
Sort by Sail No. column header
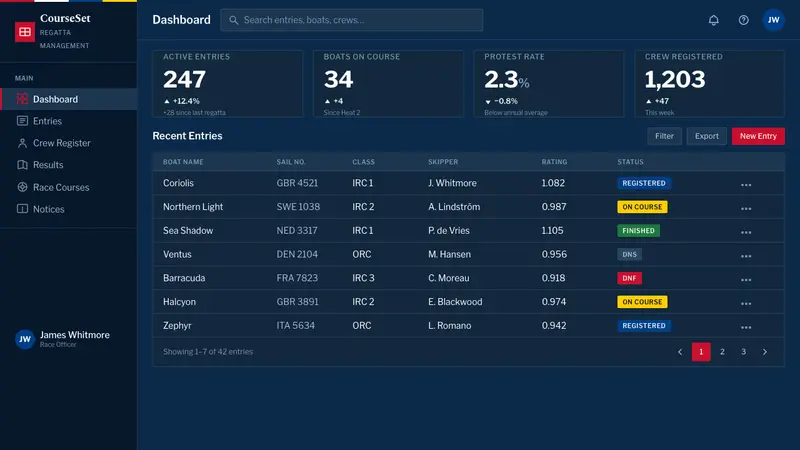pyautogui.click(x=291, y=162)
